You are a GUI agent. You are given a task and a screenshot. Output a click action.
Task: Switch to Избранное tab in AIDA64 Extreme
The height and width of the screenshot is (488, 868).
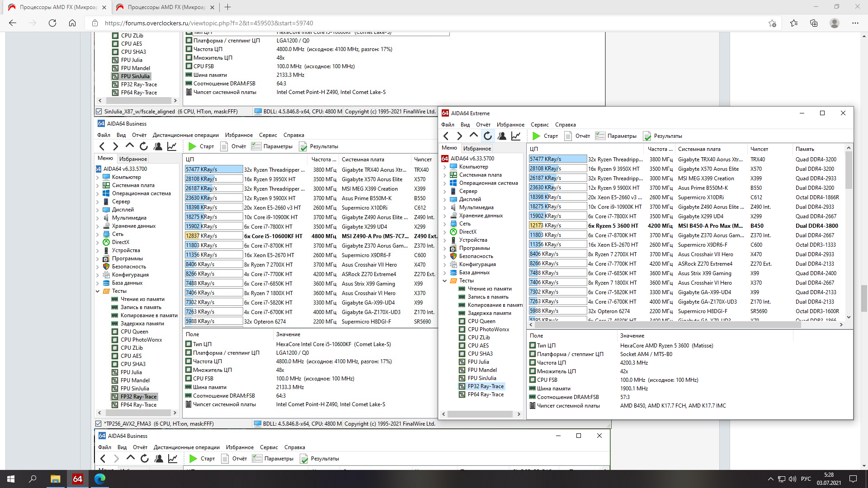pyautogui.click(x=477, y=148)
